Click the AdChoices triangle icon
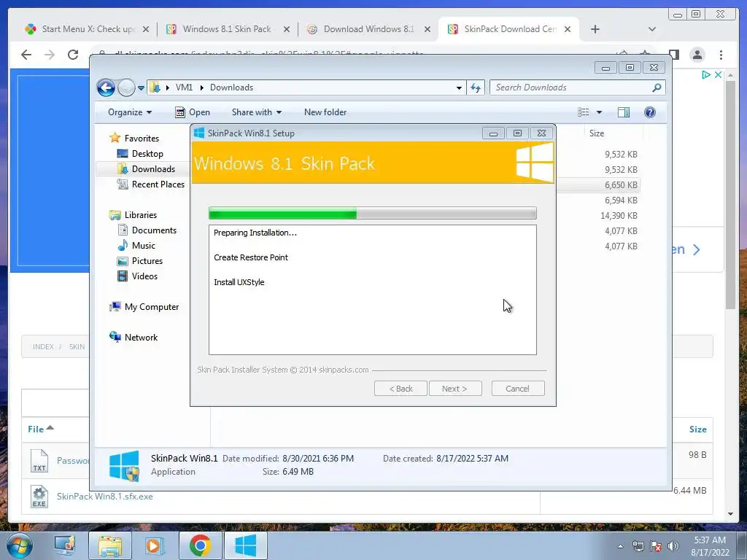 point(706,75)
